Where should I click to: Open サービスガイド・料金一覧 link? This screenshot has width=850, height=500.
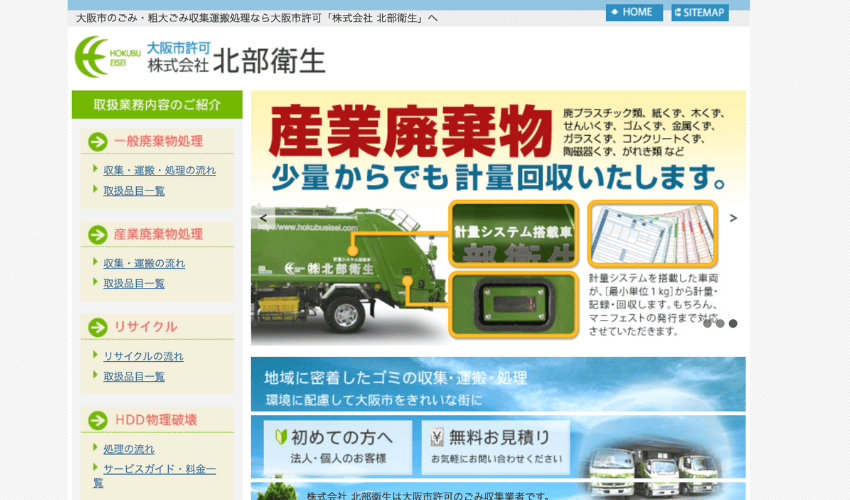154,476
